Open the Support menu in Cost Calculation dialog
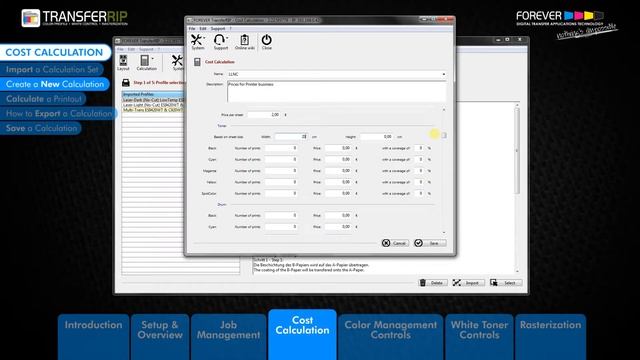Image resolution: width=640 pixels, height=360 pixels. tap(218, 29)
